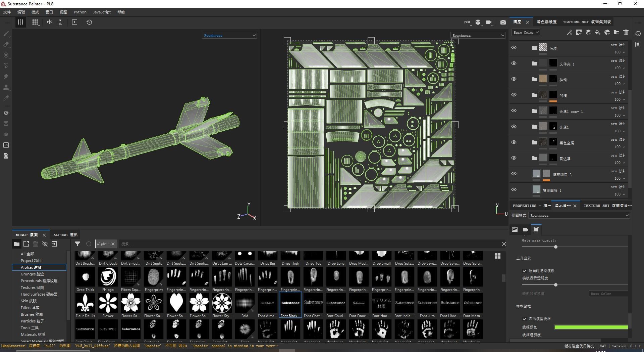Click the add layer icon in layers toolbar
644x352 pixels.
[588, 32]
